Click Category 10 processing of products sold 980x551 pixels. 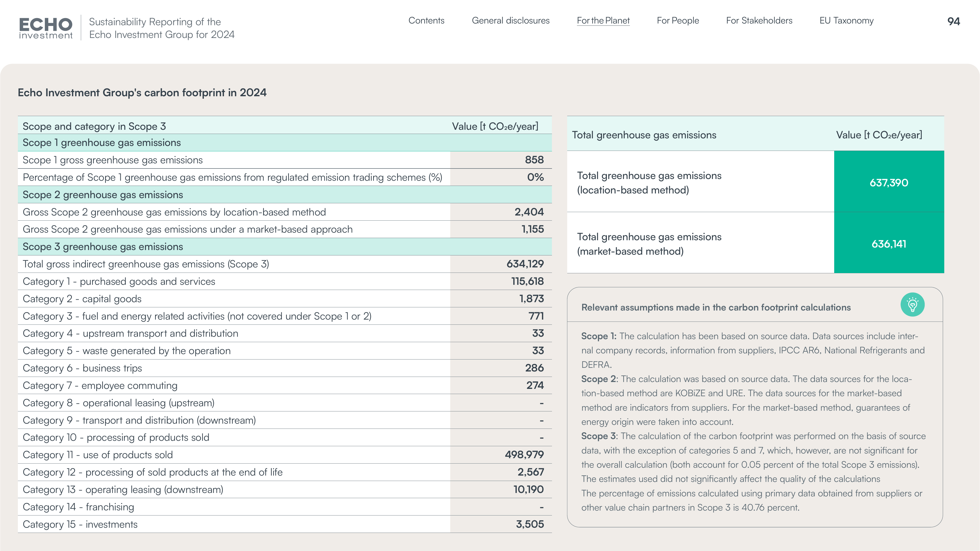click(116, 437)
